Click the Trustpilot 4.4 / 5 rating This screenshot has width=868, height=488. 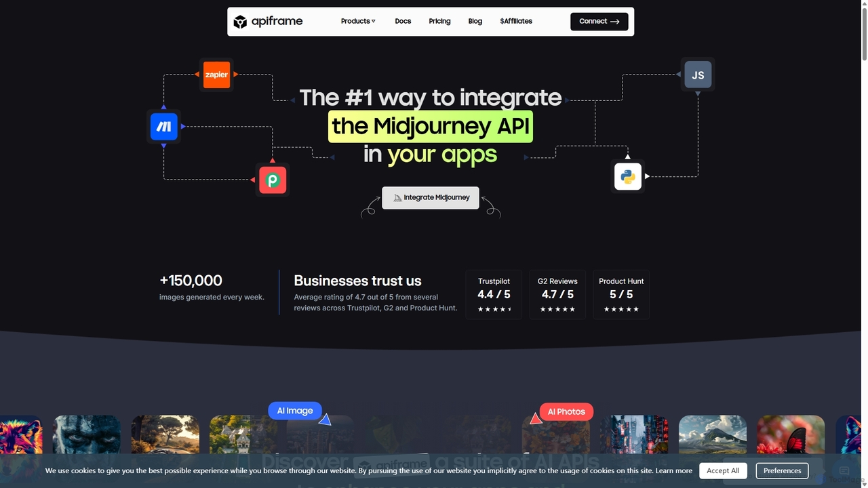point(494,294)
